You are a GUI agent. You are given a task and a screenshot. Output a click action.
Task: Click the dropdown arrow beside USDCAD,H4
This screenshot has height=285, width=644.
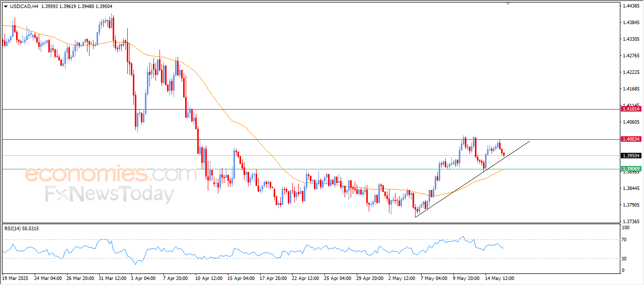6,7
